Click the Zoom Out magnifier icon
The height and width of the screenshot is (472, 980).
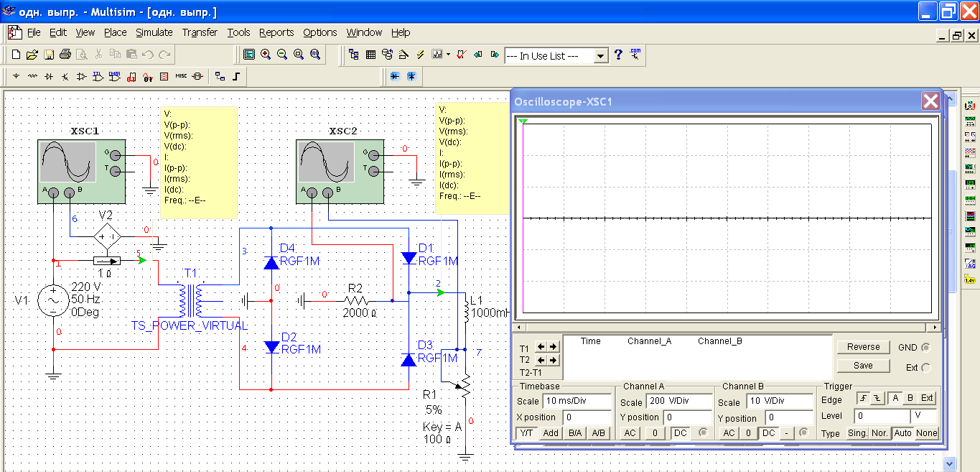tap(282, 55)
